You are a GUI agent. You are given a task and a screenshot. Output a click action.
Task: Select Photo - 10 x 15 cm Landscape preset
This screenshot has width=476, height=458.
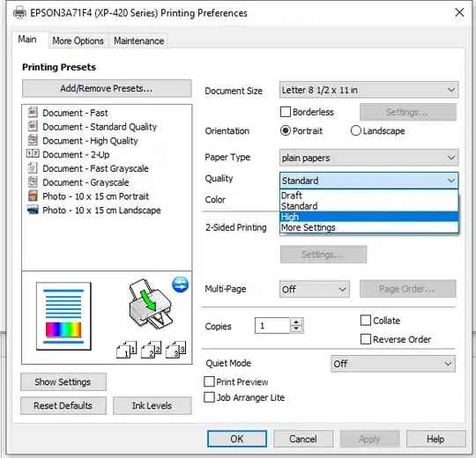[101, 211]
